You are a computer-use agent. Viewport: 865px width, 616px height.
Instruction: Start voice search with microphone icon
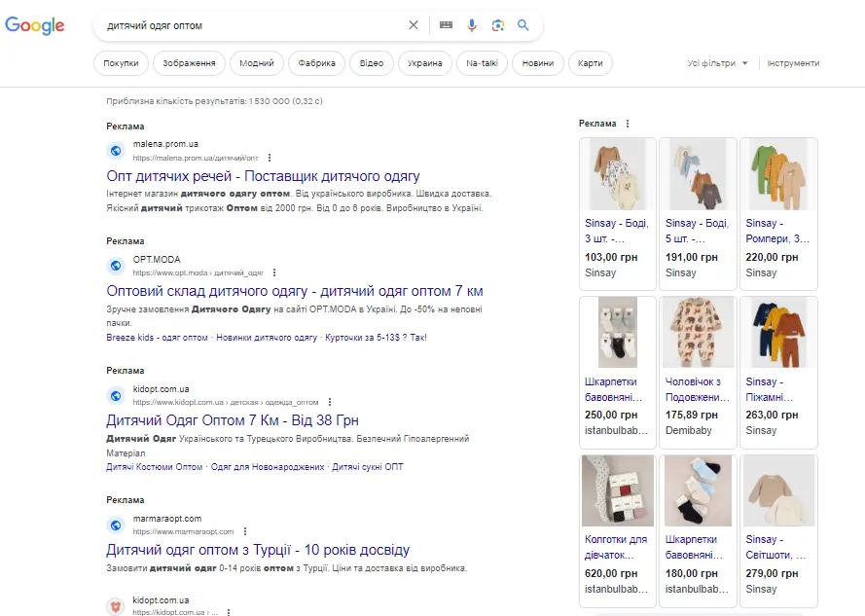point(472,25)
